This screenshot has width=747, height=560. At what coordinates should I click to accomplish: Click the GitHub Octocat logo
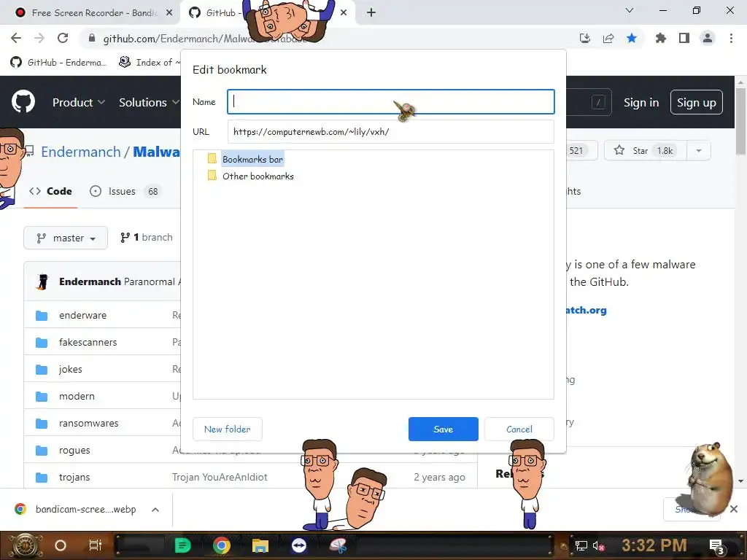click(23, 102)
